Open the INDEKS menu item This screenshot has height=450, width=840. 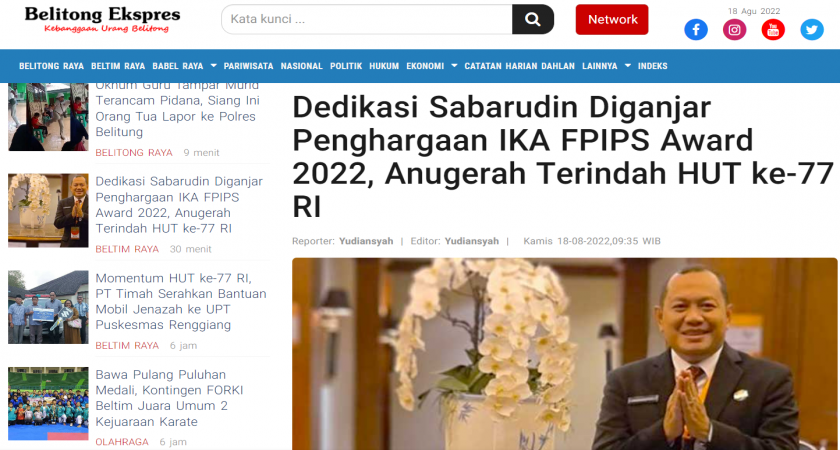point(653,66)
